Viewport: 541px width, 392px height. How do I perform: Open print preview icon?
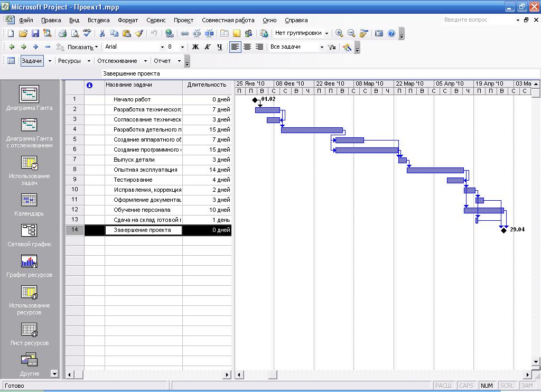click(x=75, y=33)
